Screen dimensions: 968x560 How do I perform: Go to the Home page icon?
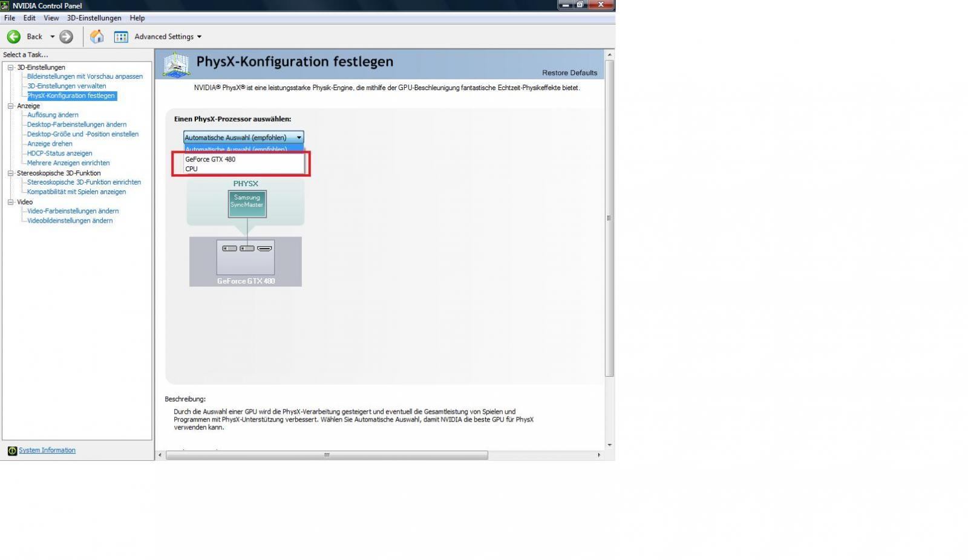point(97,37)
